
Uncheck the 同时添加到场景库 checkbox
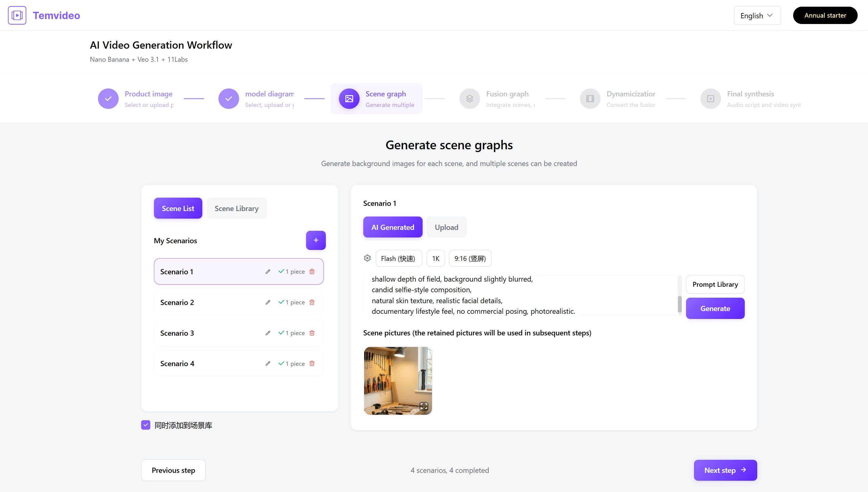click(x=146, y=425)
